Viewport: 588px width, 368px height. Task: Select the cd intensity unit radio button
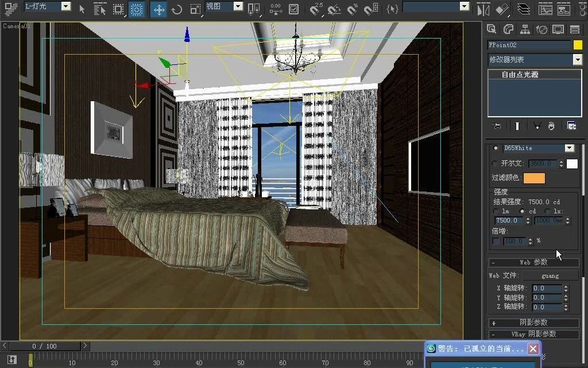522,211
